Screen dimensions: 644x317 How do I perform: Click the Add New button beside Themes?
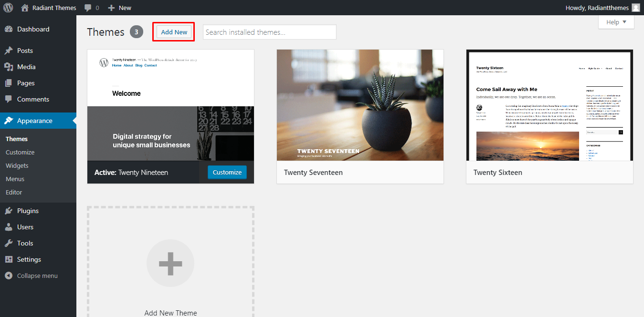click(174, 32)
